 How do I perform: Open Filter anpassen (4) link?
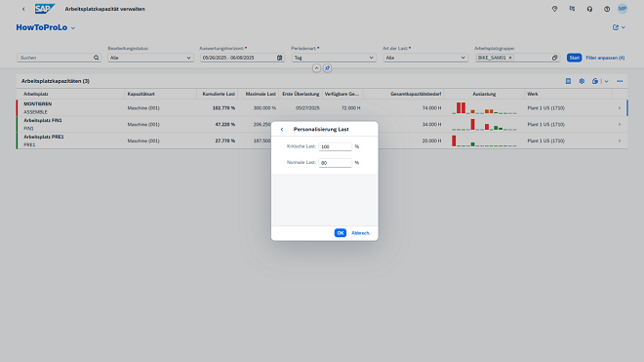click(605, 58)
